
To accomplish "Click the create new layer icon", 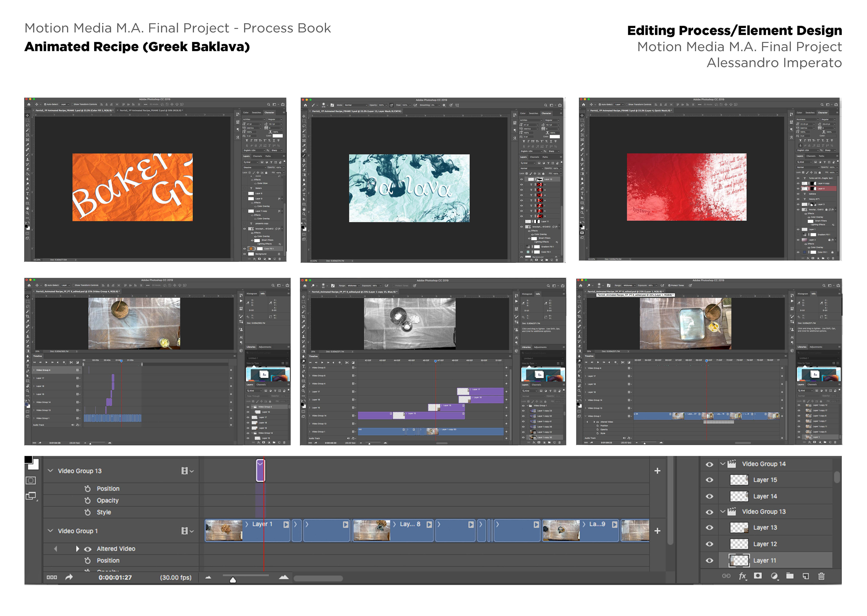I will [806, 576].
